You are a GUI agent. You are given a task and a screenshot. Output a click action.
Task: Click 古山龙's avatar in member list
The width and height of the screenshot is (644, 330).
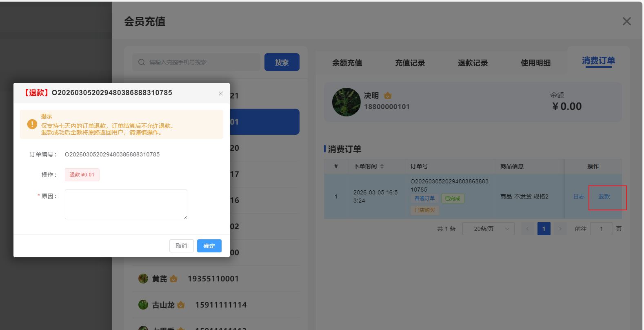(x=143, y=305)
